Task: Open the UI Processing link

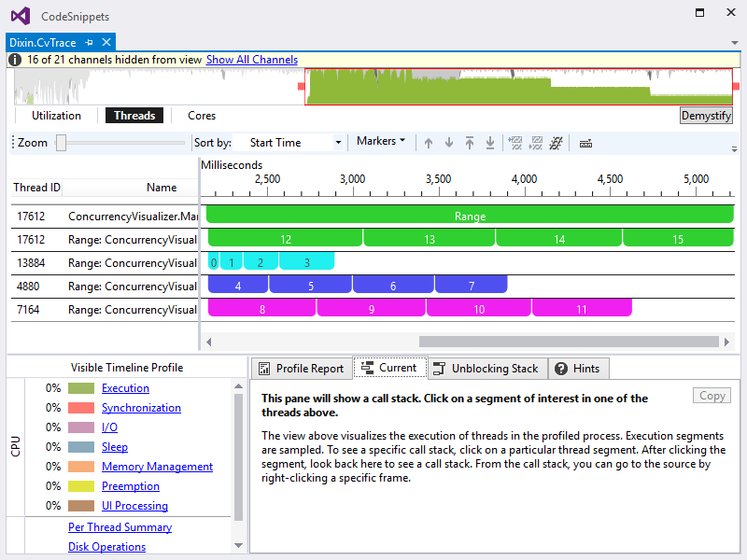Action: (x=134, y=505)
